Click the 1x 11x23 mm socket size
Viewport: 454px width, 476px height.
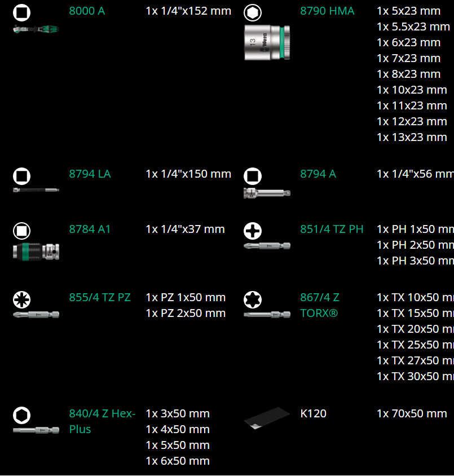pyautogui.click(x=412, y=106)
